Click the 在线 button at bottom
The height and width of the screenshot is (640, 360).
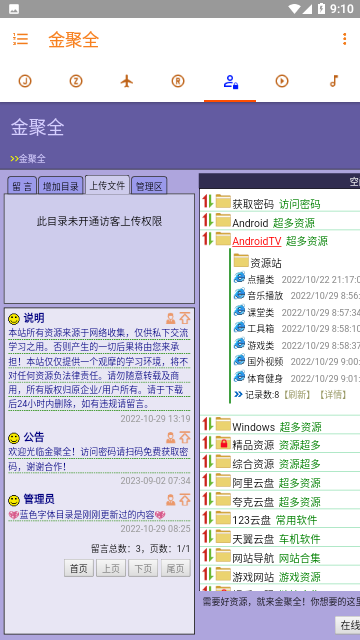click(x=347, y=625)
